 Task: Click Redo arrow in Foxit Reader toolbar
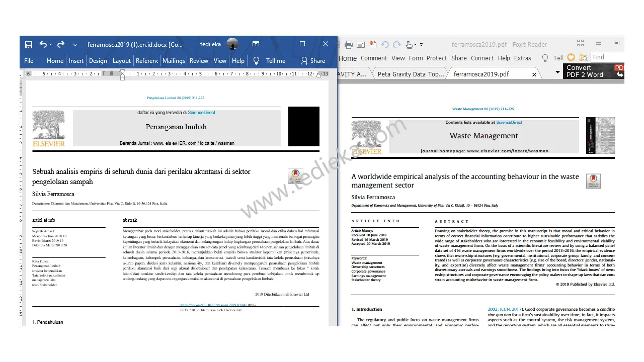[x=397, y=45]
